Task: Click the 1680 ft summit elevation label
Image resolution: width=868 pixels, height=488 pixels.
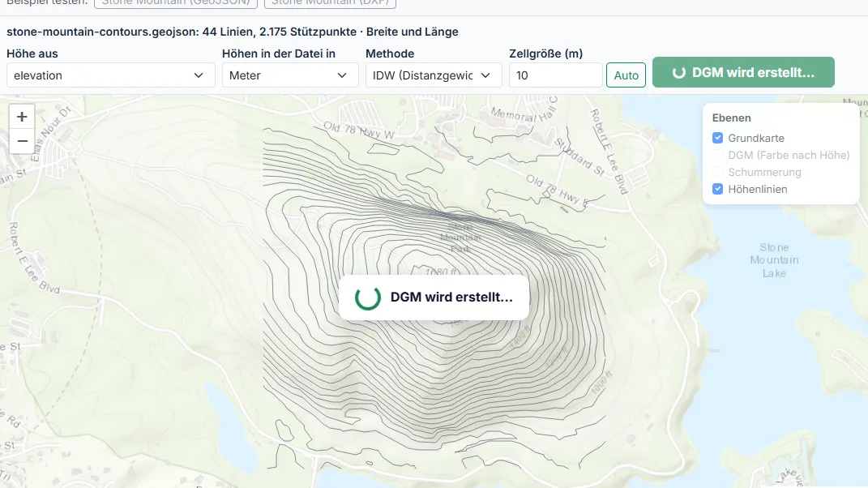Action: (x=441, y=272)
